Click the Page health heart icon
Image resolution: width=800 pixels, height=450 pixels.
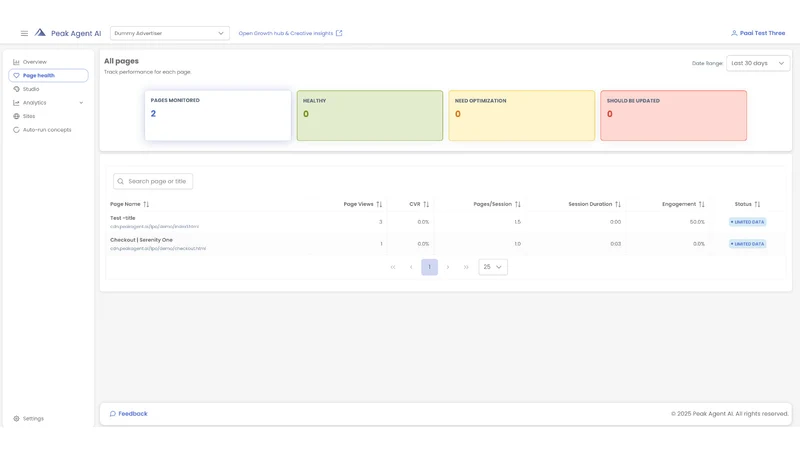coord(16,76)
